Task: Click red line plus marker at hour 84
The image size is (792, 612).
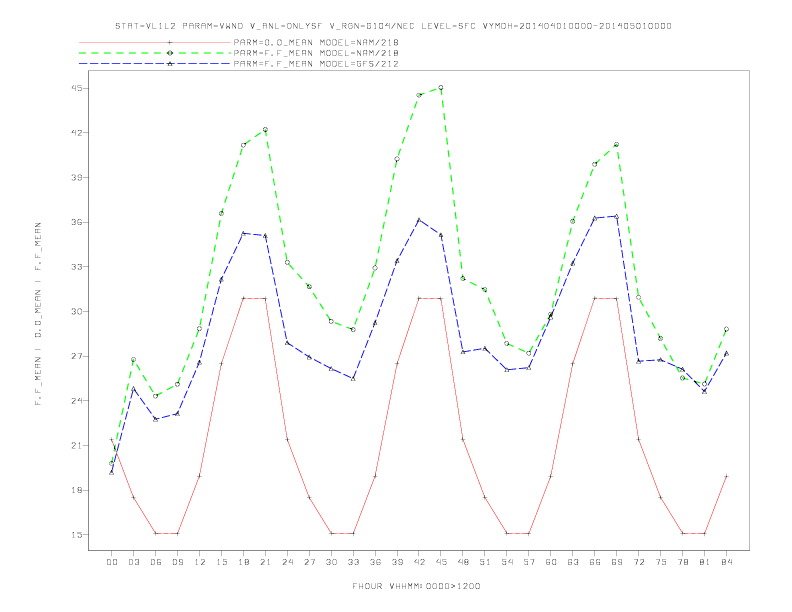Action: click(x=726, y=476)
